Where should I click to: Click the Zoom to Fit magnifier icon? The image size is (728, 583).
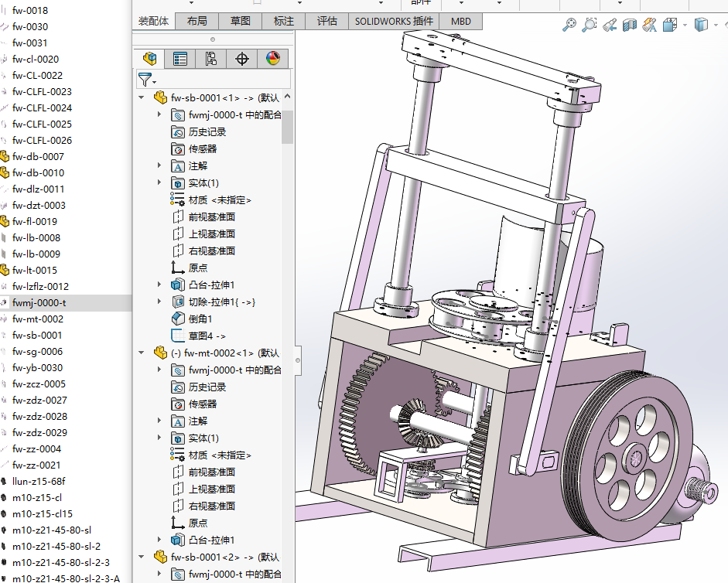pyautogui.click(x=569, y=25)
